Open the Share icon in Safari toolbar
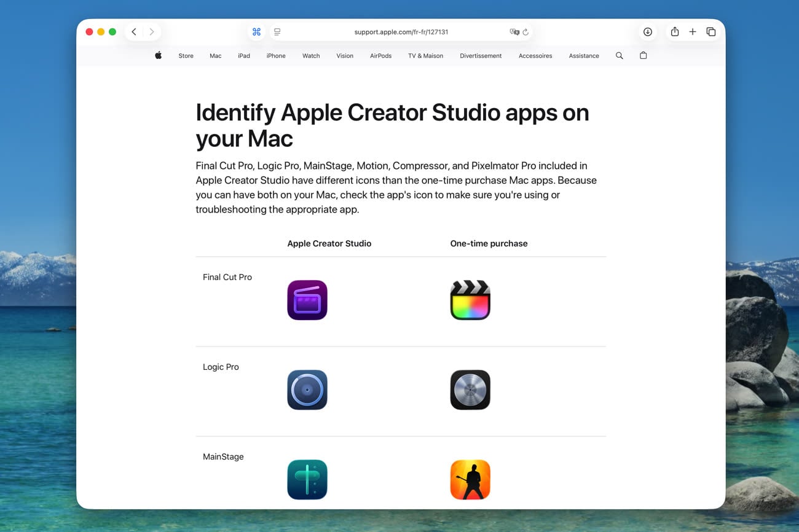799x532 pixels. point(675,32)
